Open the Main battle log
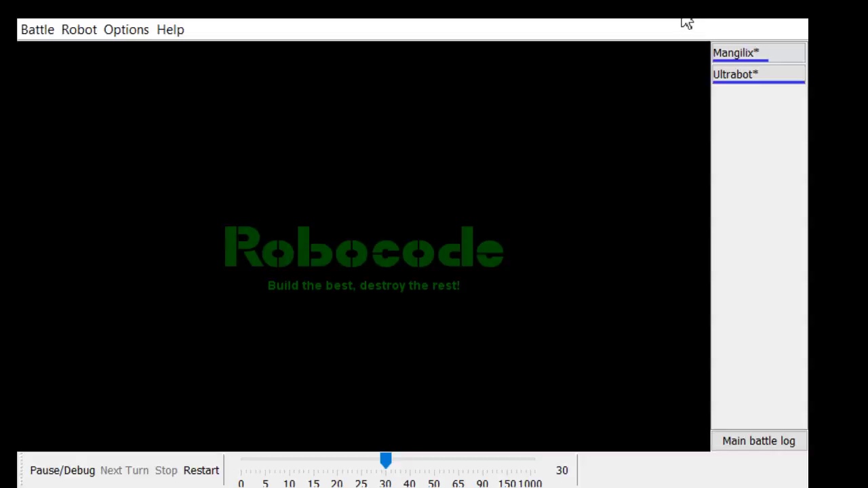The image size is (868, 488). [x=758, y=441]
